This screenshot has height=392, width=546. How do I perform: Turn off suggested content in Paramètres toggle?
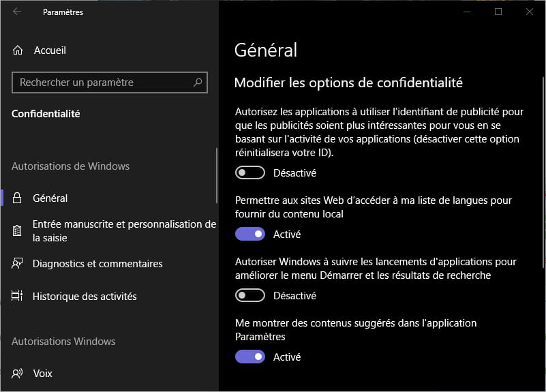click(x=249, y=357)
